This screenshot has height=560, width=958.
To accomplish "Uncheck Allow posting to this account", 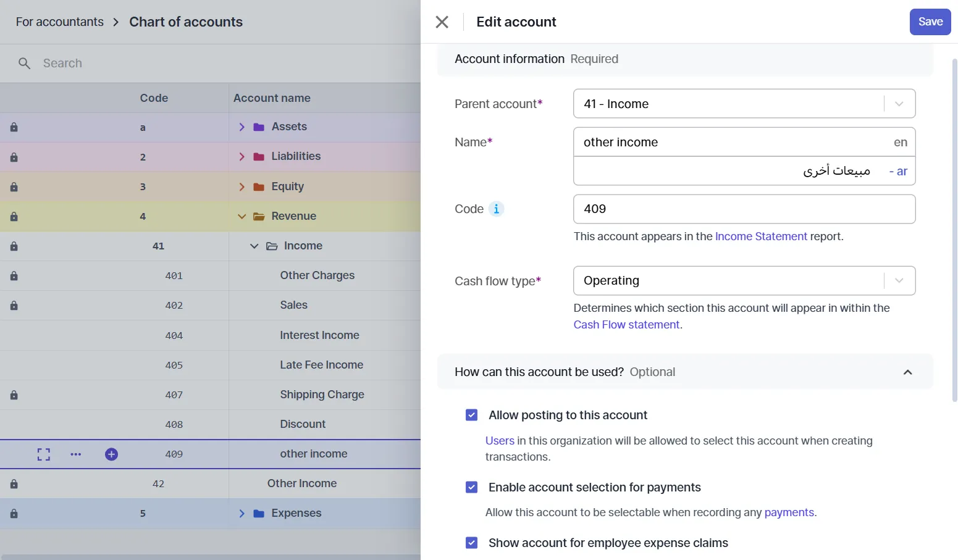I will click(x=471, y=415).
